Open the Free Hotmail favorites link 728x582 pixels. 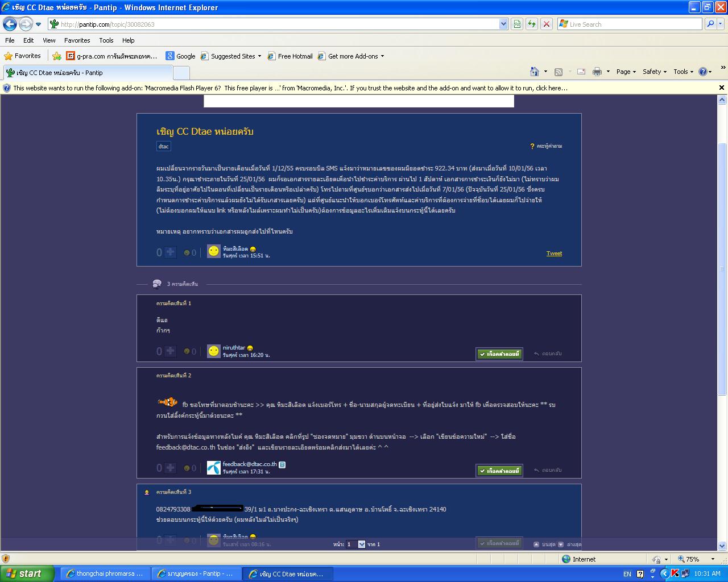(290, 56)
